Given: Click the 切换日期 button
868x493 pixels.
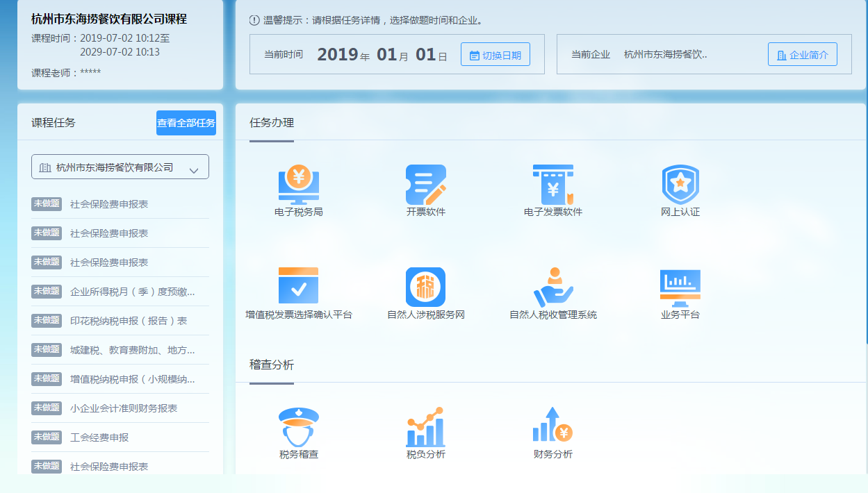Looking at the screenshot, I should tap(495, 54).
